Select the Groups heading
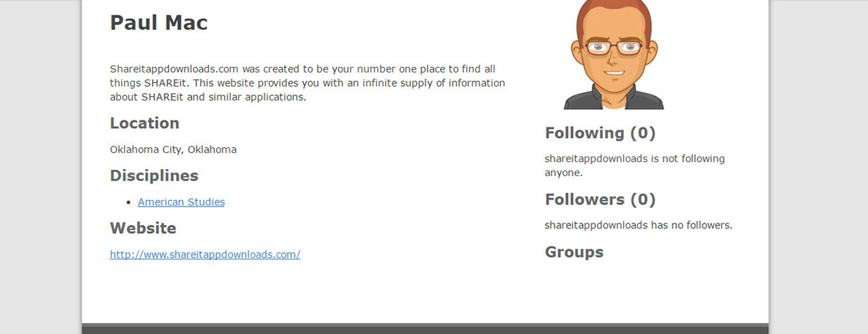The image size is (868, 334). point(574,252)
